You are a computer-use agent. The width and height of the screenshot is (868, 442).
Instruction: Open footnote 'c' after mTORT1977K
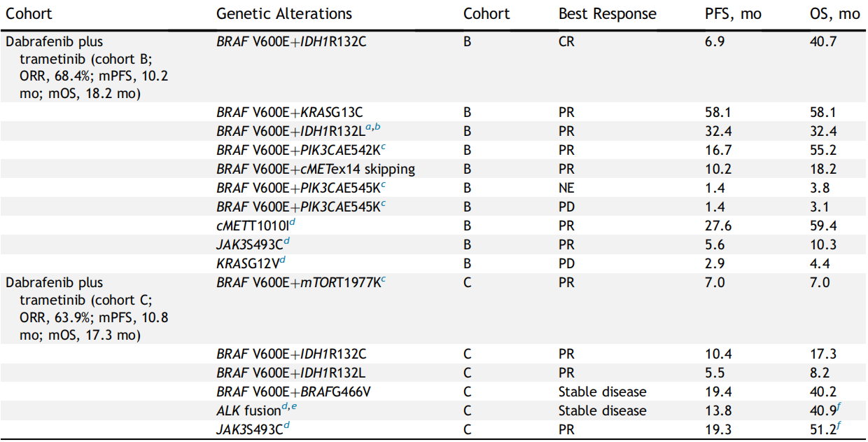[x=383, y=279]
